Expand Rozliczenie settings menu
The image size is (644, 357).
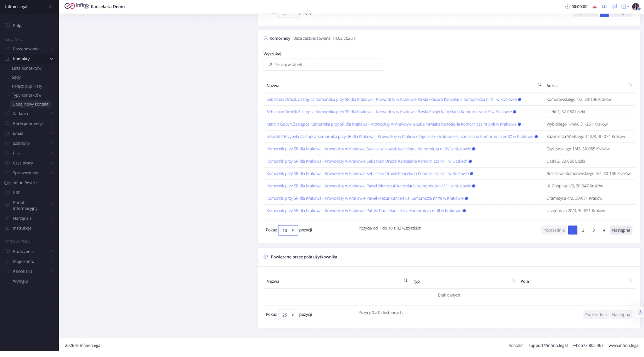29,252
